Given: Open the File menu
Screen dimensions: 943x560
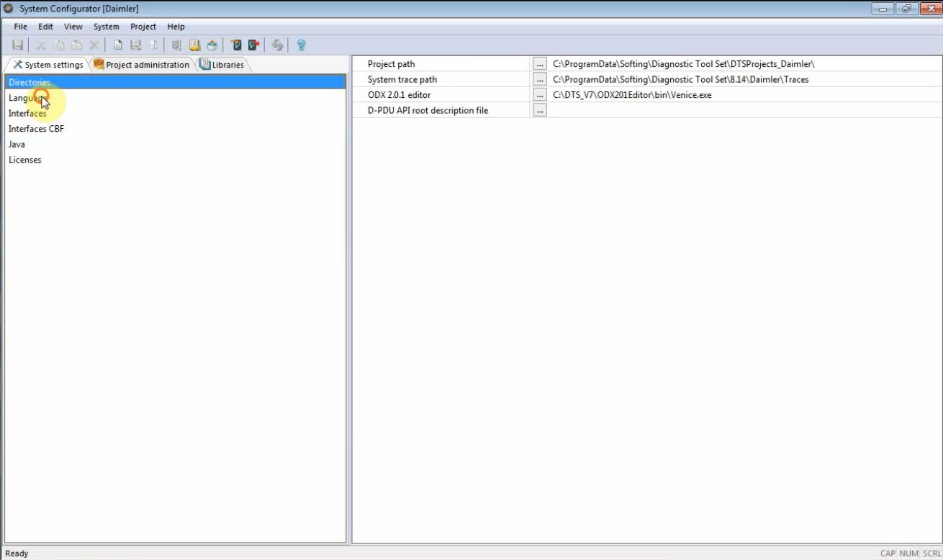Looking at the screenshot, I should click(x=21, y=27).
